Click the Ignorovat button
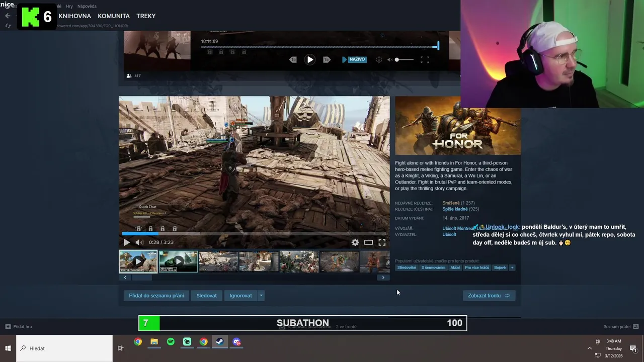644x362 pixels. tap(240, 296)
